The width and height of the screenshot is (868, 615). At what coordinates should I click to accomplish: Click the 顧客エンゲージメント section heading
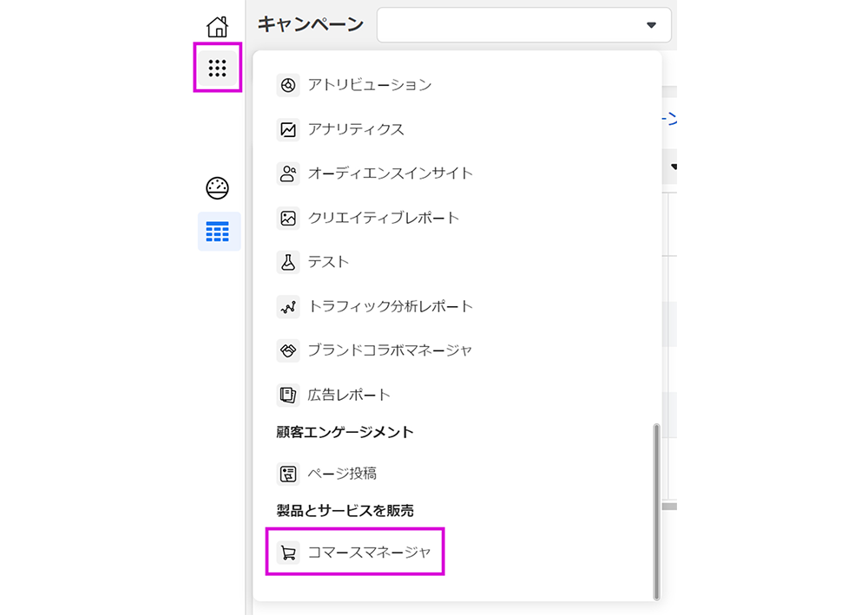click(x=345, y=432)
